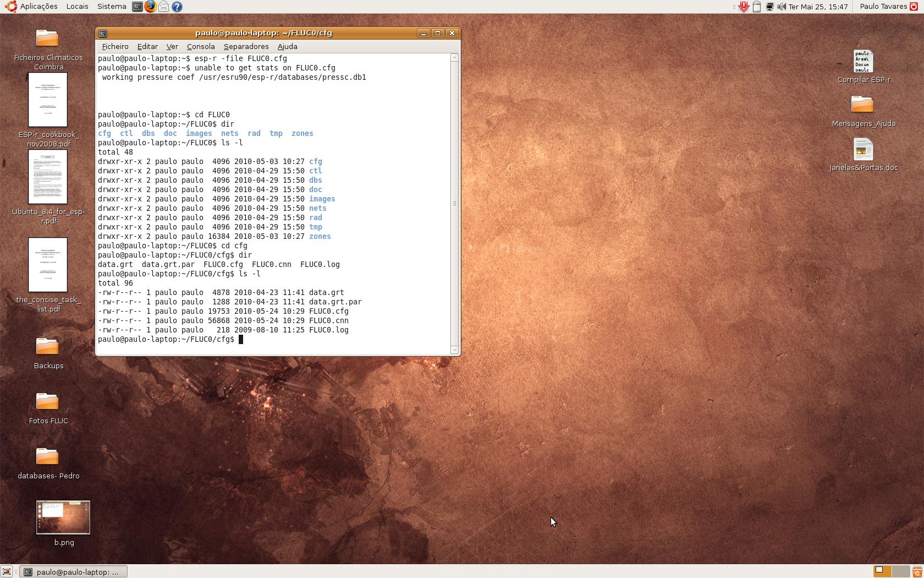
Task: Select the b.png thumbnail on desktop
Action: coord(63,517)
